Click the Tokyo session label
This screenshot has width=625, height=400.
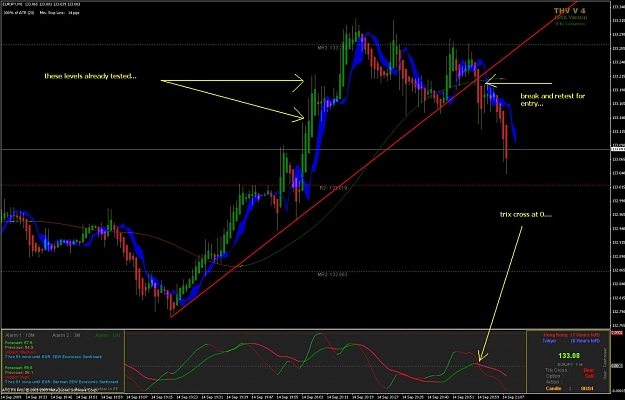coord(571,341)
